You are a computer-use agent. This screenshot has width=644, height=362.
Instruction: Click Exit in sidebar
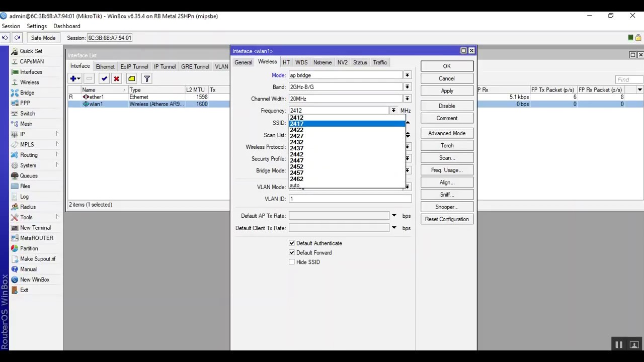pyautogui.click(x=24, y=290)
